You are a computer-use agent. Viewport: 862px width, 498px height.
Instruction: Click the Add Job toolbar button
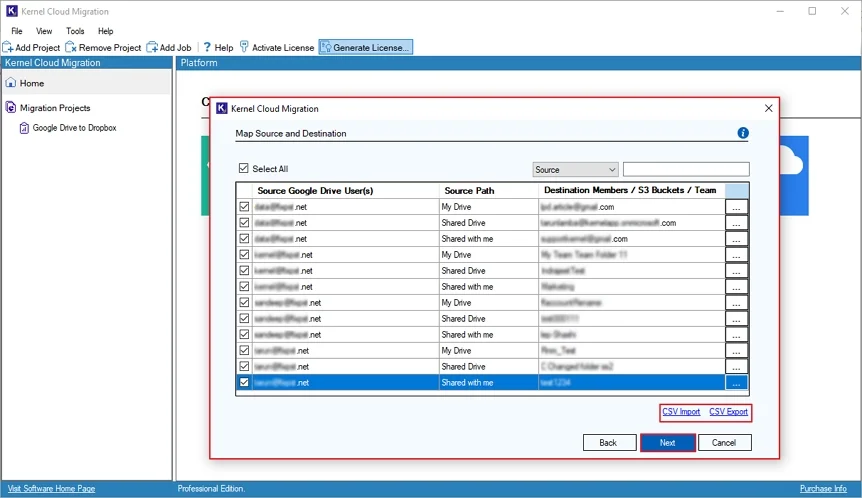coord(169,48)
